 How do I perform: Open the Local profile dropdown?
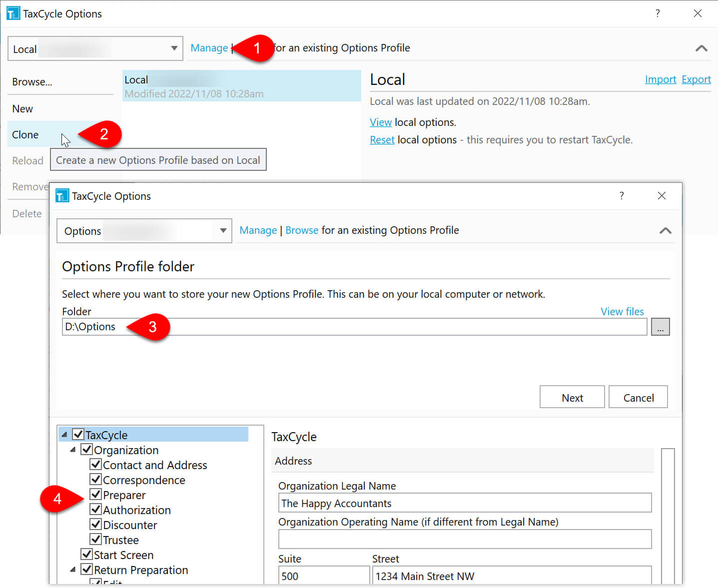tap(95, 48)
